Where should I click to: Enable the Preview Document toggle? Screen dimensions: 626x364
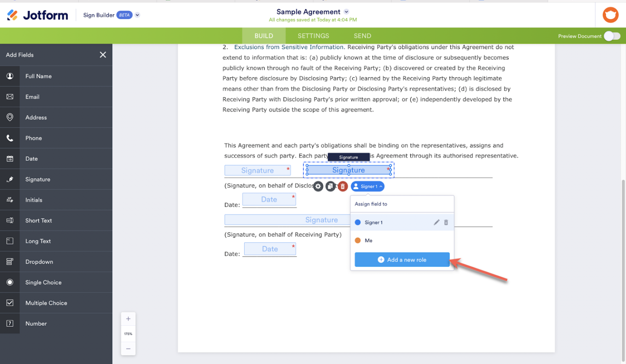(x=612, y=36)
